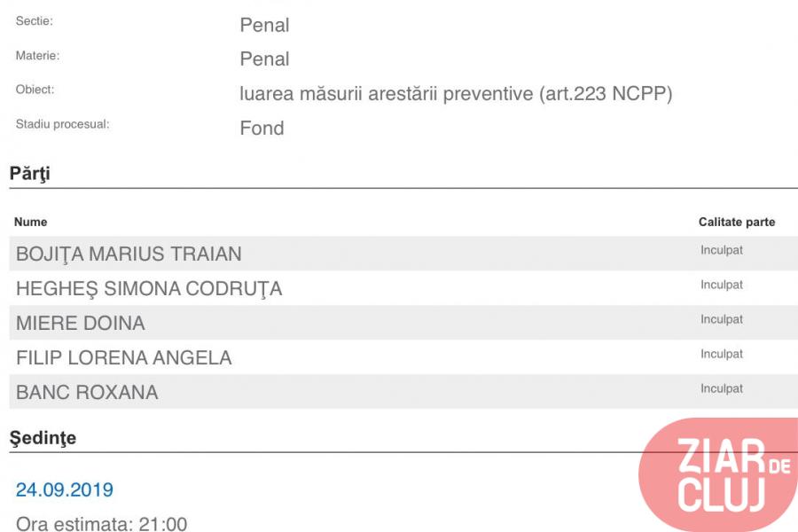Select the MIERE DOINA row

403,323
